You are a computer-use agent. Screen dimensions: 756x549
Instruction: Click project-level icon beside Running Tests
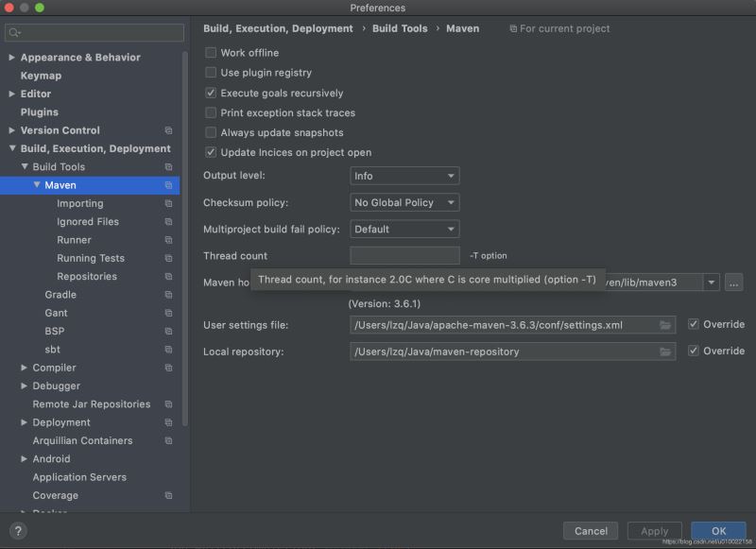tap(168, 258)
